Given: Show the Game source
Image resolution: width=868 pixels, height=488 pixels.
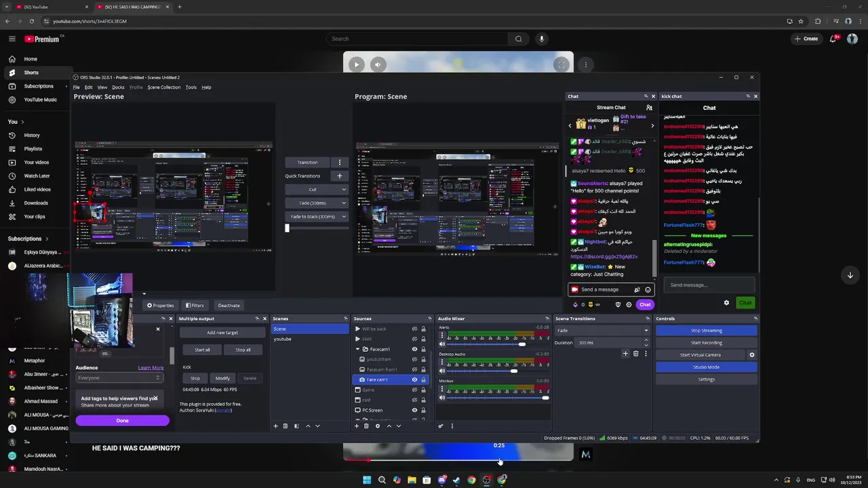Looking at the screenshot, I should [414, 390].
